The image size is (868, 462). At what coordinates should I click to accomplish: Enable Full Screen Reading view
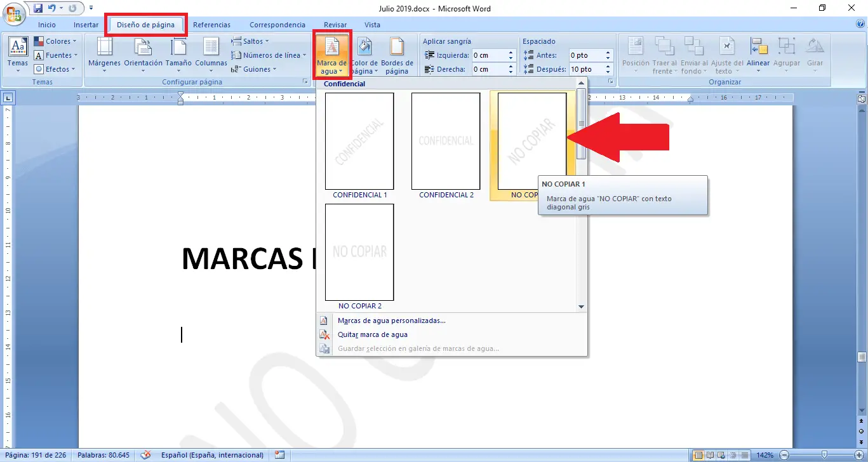click(x=709, y=455)
